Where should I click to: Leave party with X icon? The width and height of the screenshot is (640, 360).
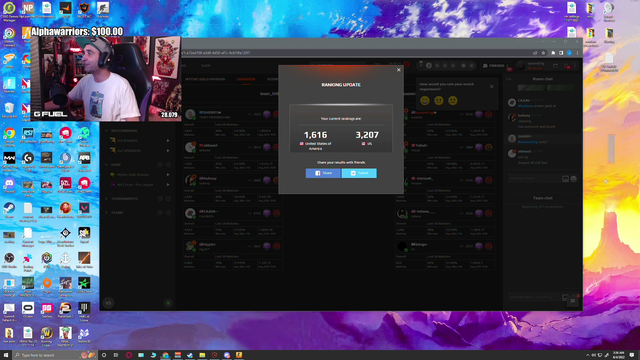[x=471, y=65]
